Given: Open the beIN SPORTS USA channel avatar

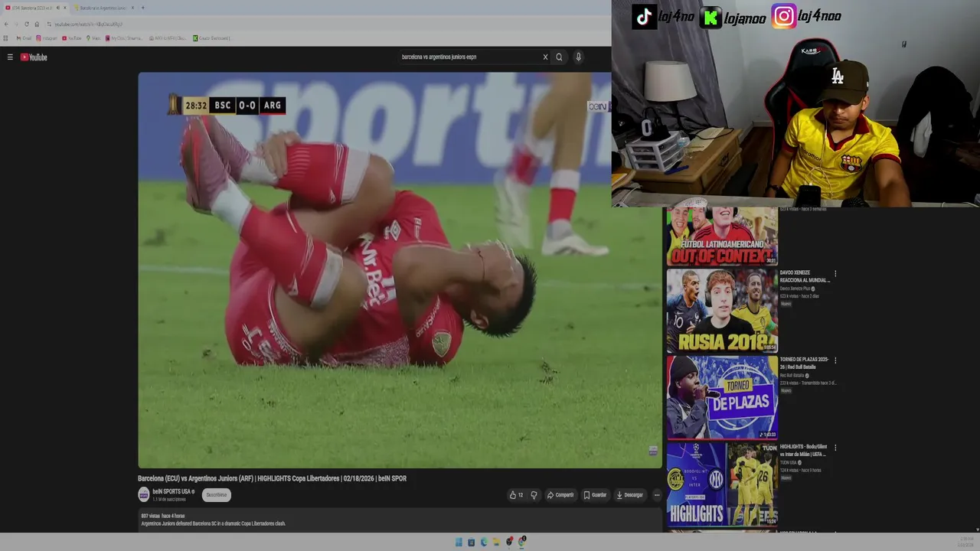Looking at the screenshot, I should [x=143, y=495].
